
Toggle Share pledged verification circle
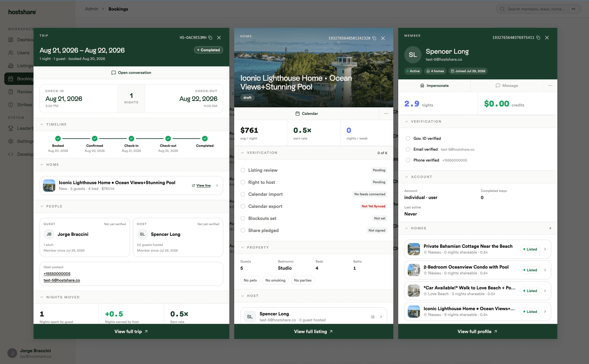pos(243,230)
